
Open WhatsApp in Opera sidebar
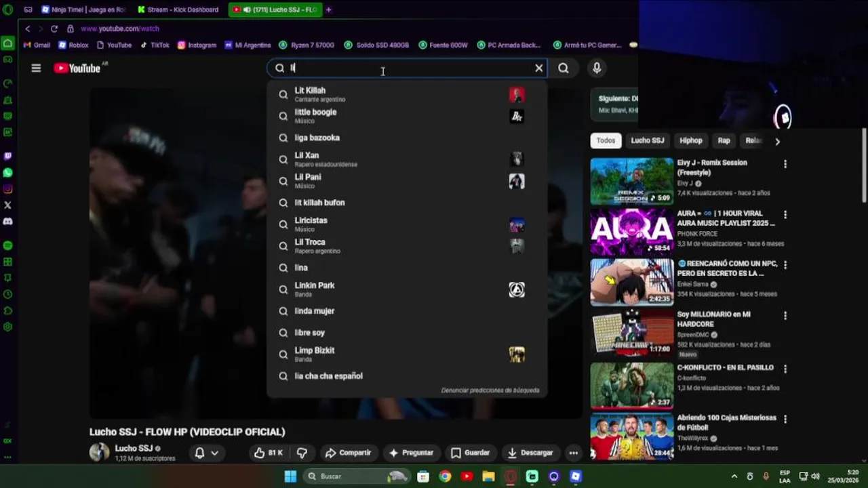[x=7, y=173]
